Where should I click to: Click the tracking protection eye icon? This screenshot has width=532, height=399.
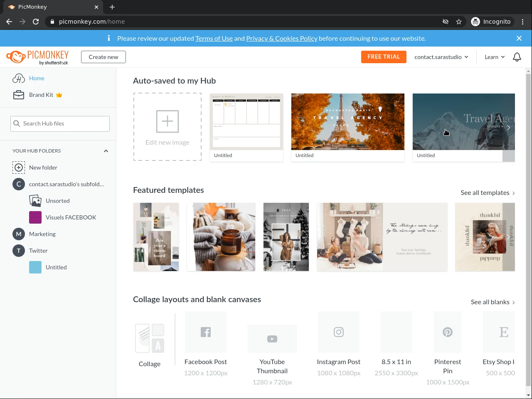click(x=446, y=22)
